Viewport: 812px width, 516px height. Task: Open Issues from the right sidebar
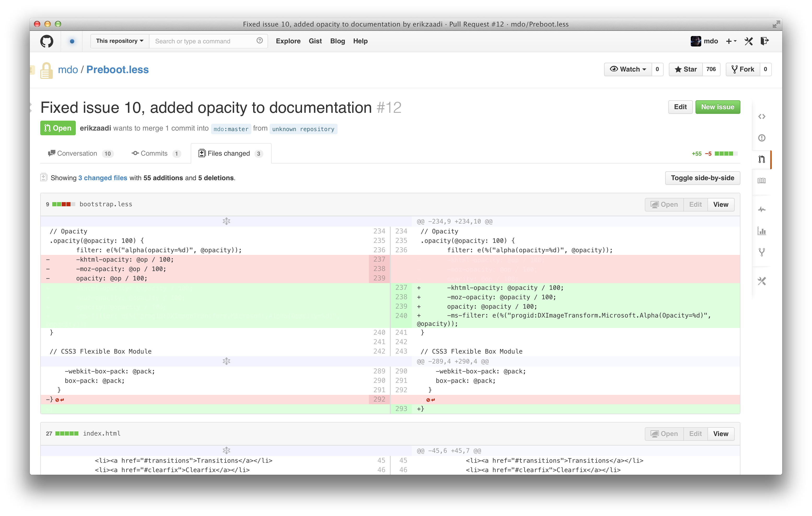click(x=762, y=138)
